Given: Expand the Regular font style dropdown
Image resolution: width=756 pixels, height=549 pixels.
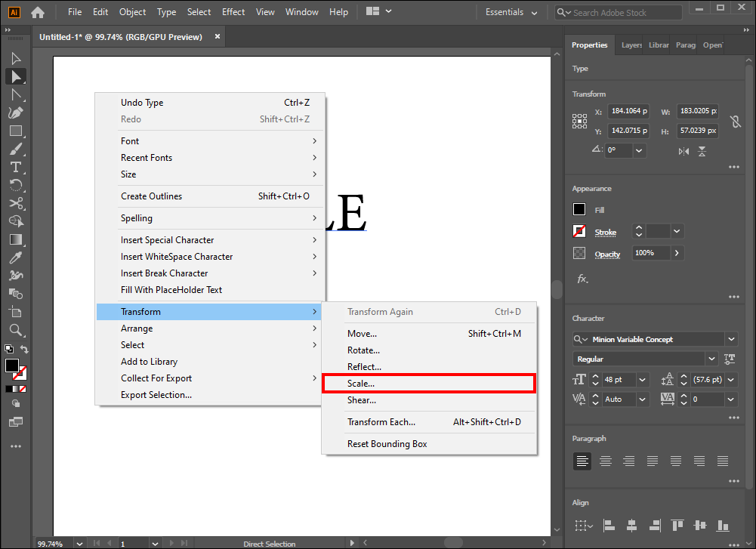Looking at the screenshot, I should click(x=711, y=359).
